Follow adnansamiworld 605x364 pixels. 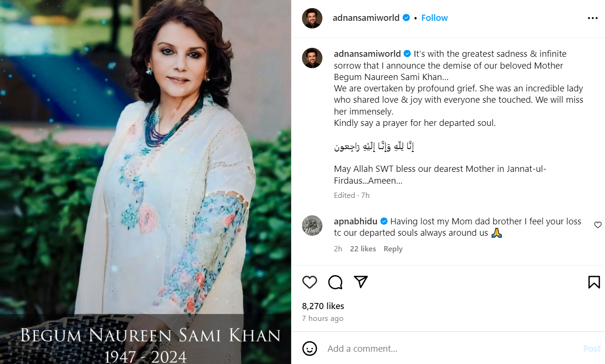[x=434, y=18]
